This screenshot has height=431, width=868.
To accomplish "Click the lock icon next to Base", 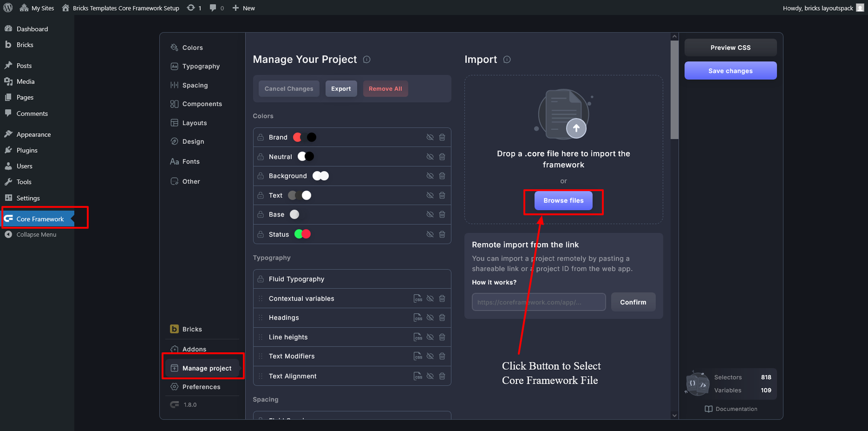I will click(260, 214).
